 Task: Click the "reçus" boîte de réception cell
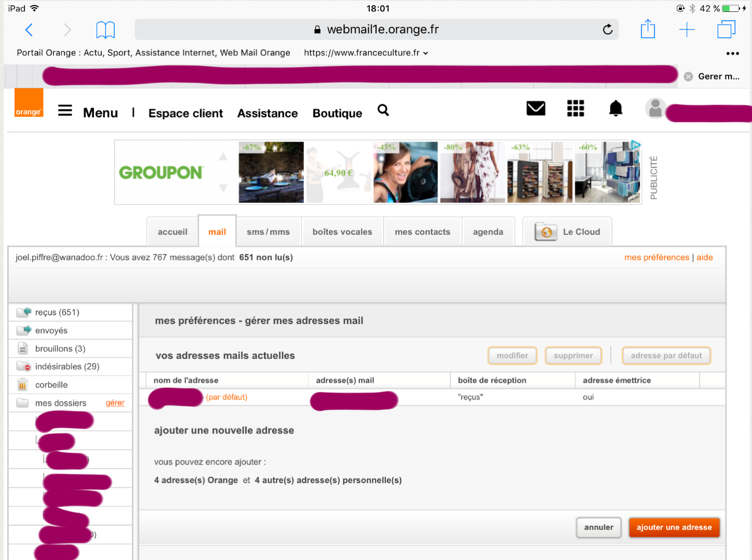click(x=470, y=397)
